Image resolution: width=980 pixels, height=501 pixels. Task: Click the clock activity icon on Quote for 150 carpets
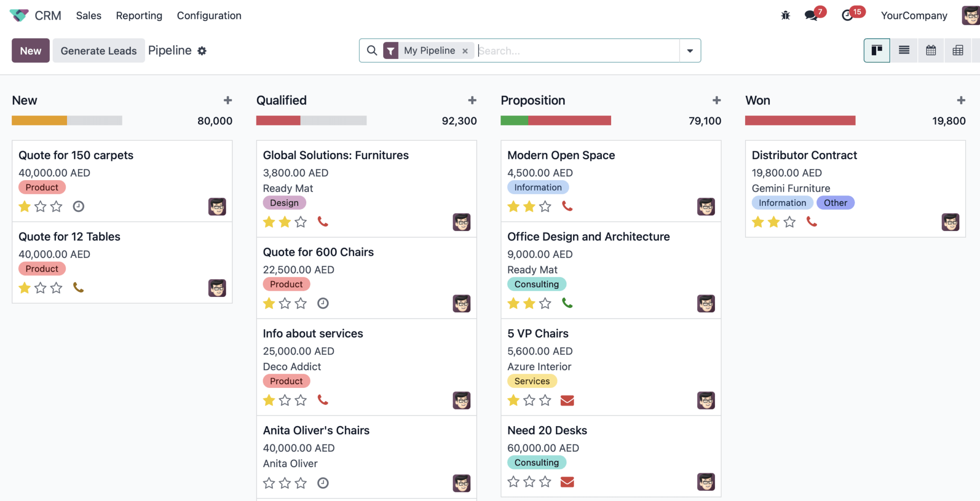click(78, 206)
